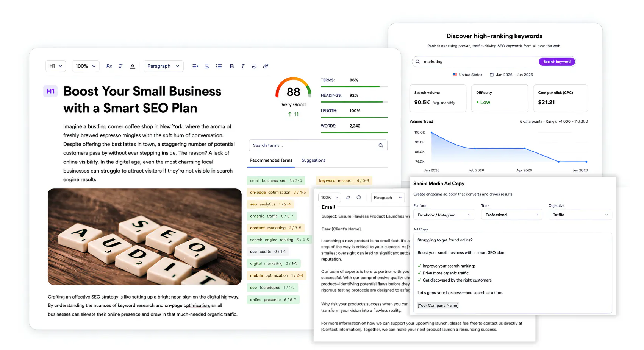Open the Paragraph dropdown in Email editor
Image resolution: width=644 pixels, height=350 pixels.
(388, 198)
